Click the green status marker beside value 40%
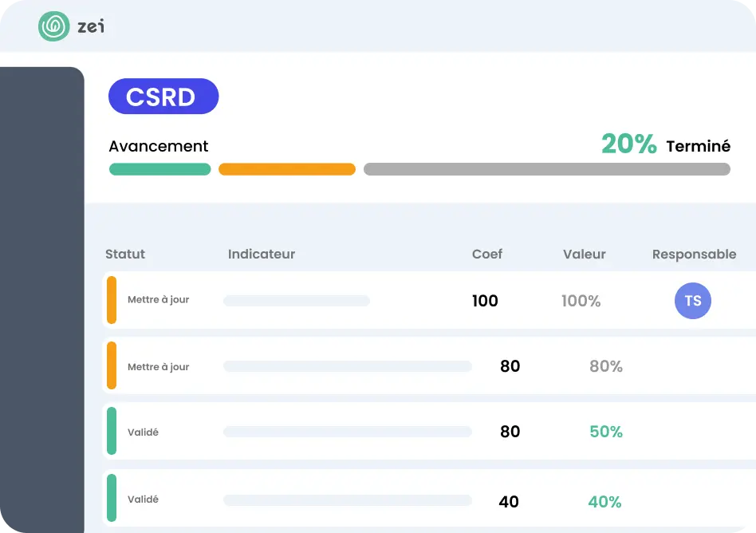Screen dimensions: 756x533 click(x=112, y=499)
